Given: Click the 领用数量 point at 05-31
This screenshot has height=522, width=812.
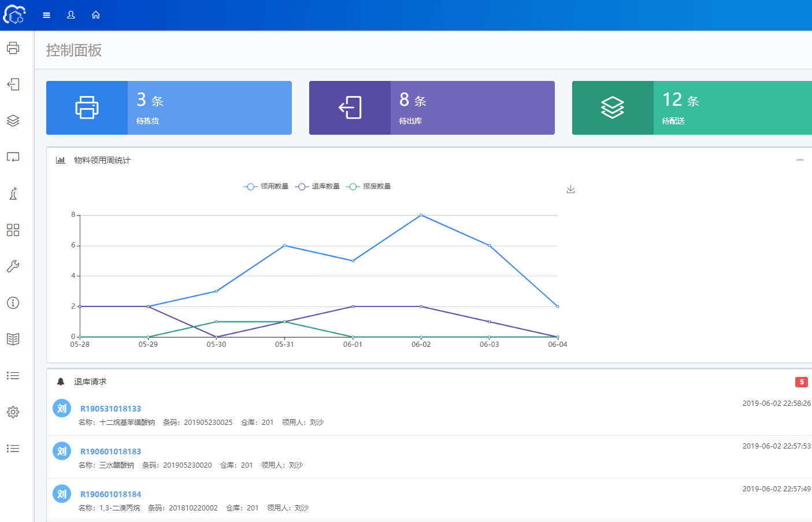Looking at the screenshot, I should [284, 246].
